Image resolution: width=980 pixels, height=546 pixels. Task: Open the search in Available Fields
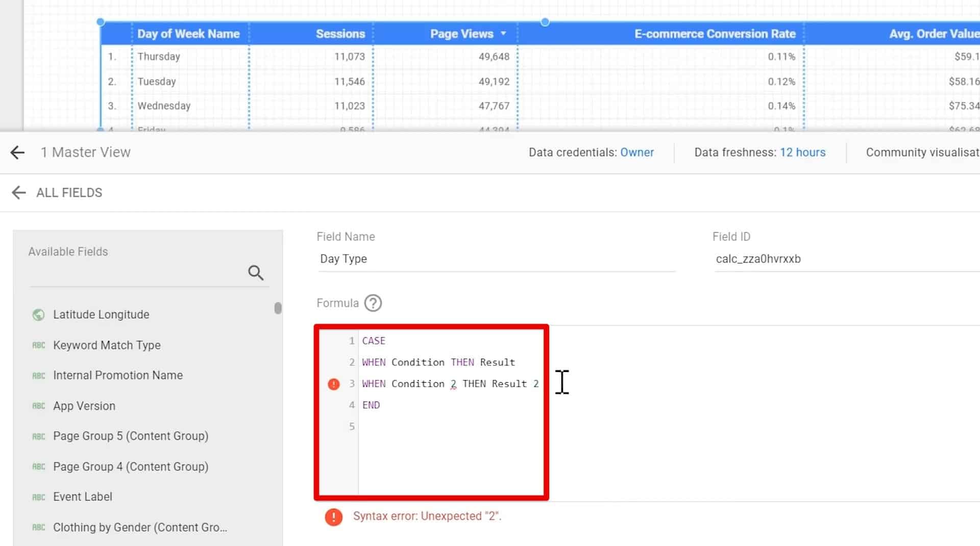[x=255, y=272]
